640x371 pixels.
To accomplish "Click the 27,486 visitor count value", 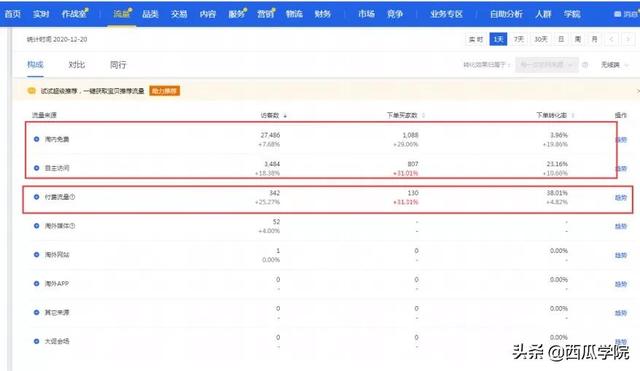I will click(x=270, y=135).
